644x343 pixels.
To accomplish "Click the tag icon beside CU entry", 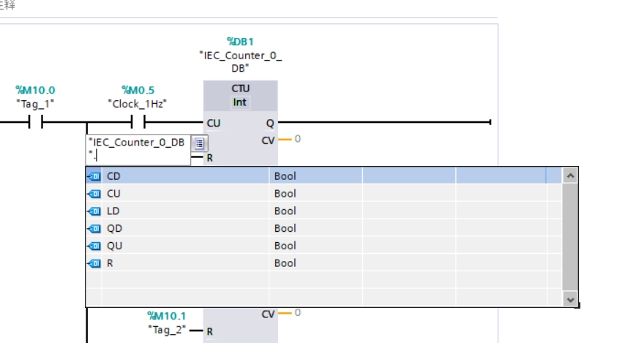I will coord(93,194).
